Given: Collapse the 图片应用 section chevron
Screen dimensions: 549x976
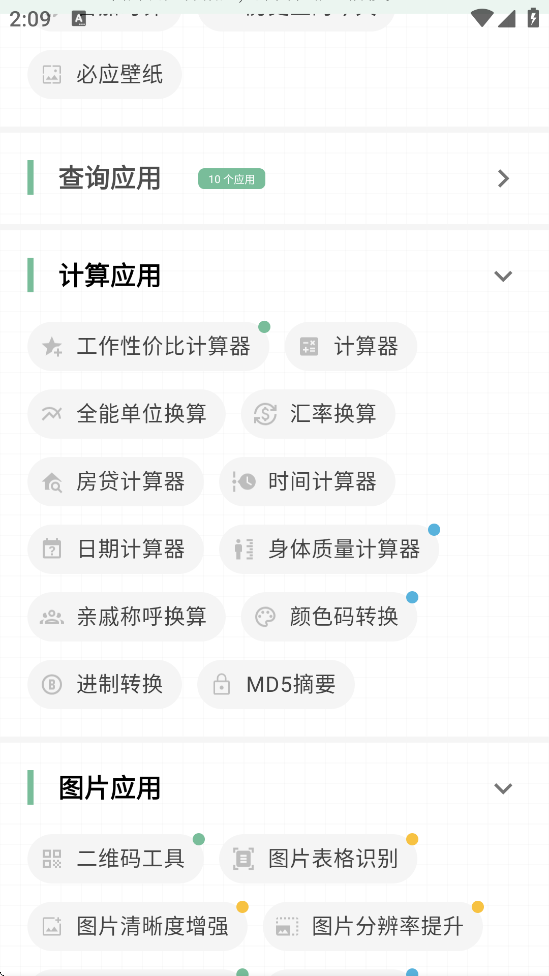Looking at the screenshot, I should (503, 788).
